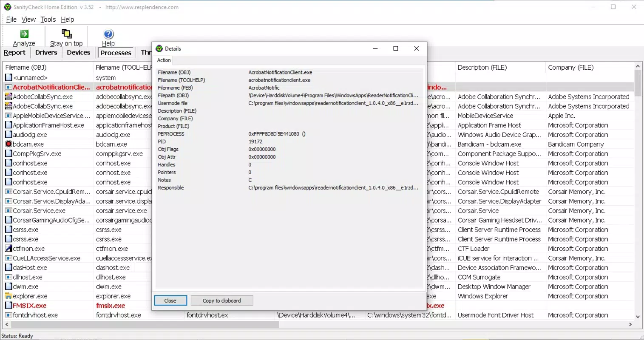Click the Status: Ready status bar text
Viewport: 644px width, 340px height.
17,336
